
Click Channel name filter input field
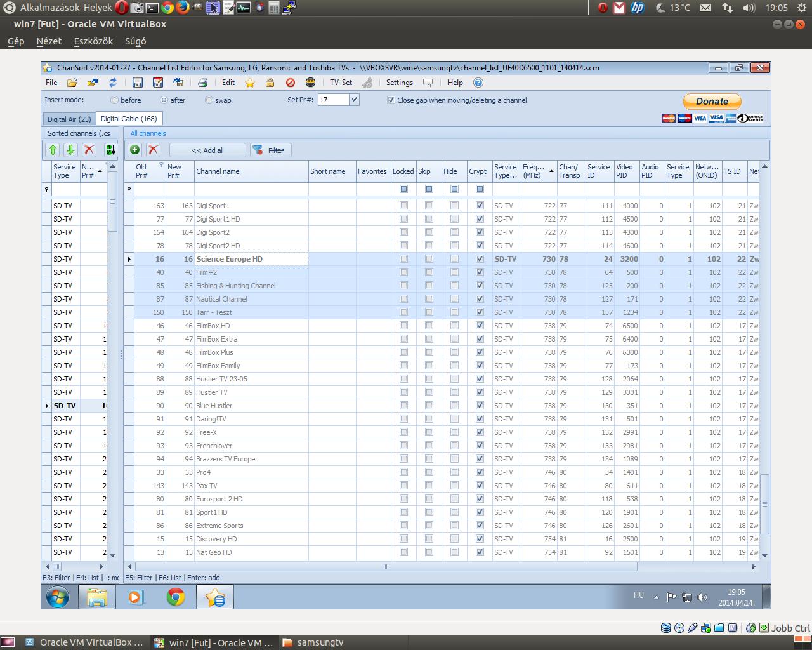coord(251,189)
